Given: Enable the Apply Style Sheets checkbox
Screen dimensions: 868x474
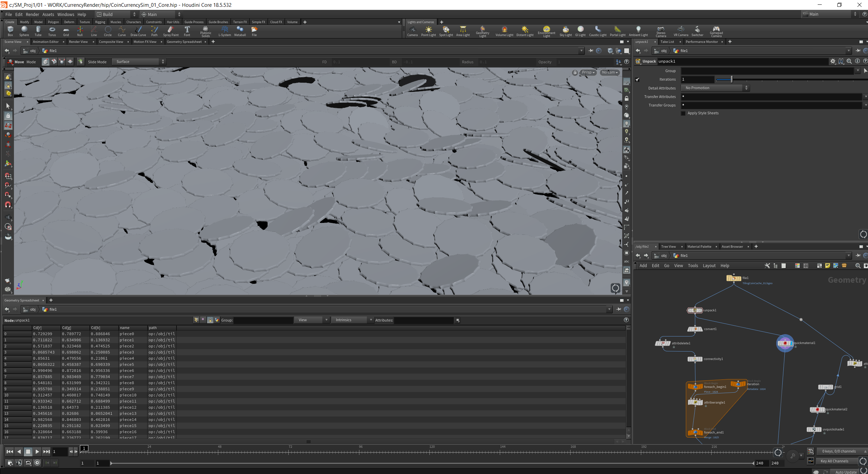Looking at the screenshot, I should [683, 113].
